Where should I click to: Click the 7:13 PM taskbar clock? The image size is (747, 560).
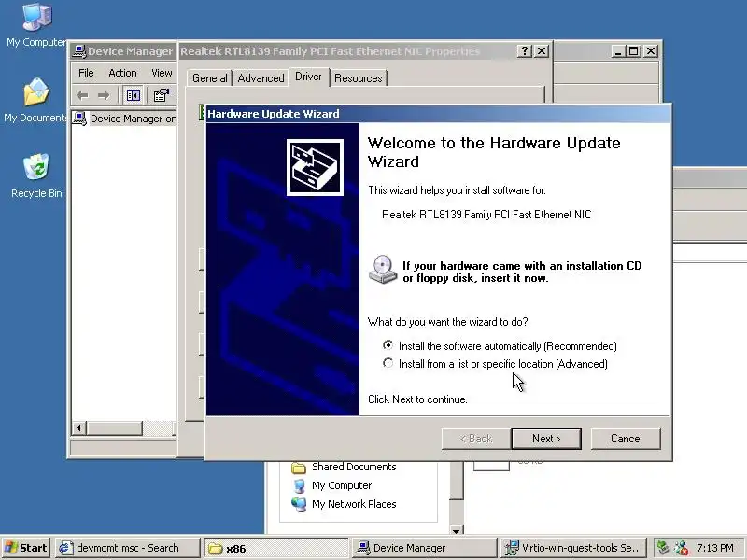[x=715, y=548]
